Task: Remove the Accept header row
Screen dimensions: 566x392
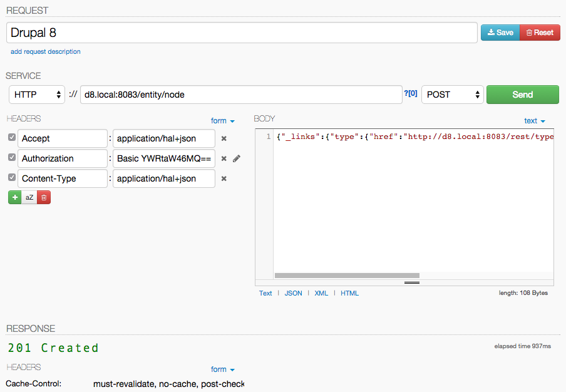Action: 224,138
